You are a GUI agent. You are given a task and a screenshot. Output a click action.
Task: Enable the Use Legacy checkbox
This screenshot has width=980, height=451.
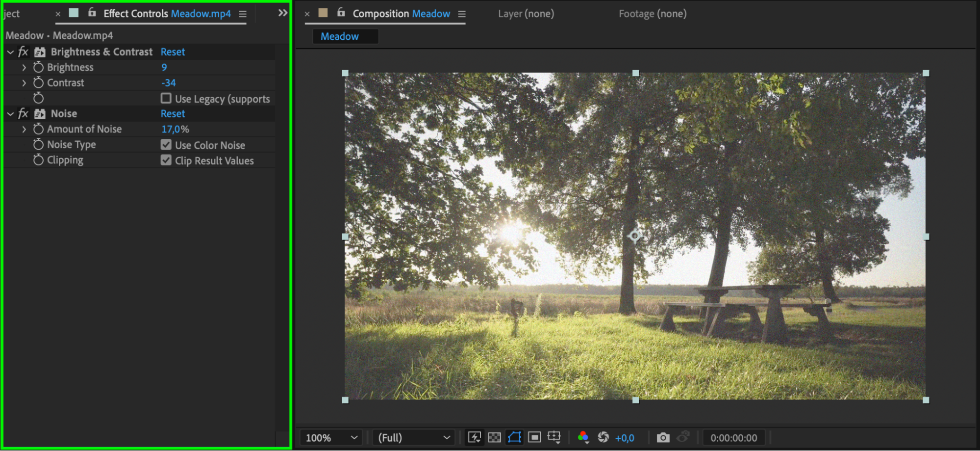pos(166,98)
